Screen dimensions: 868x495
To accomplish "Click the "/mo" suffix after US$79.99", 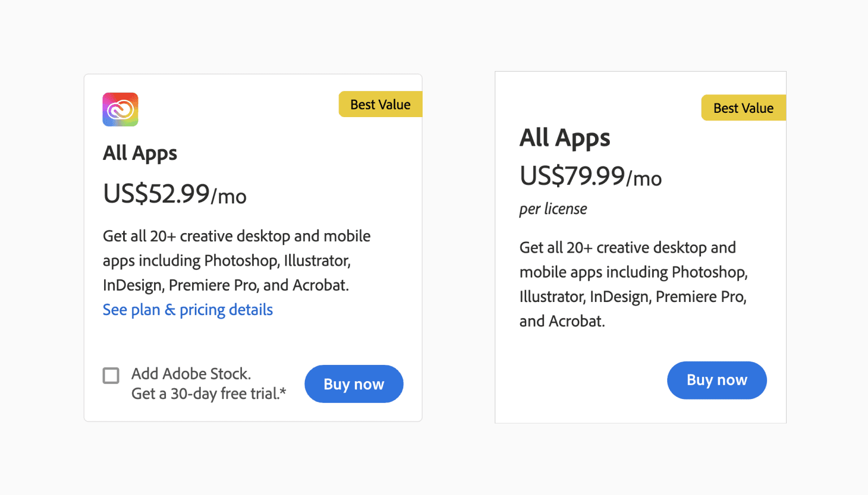I will coord(644,179).
